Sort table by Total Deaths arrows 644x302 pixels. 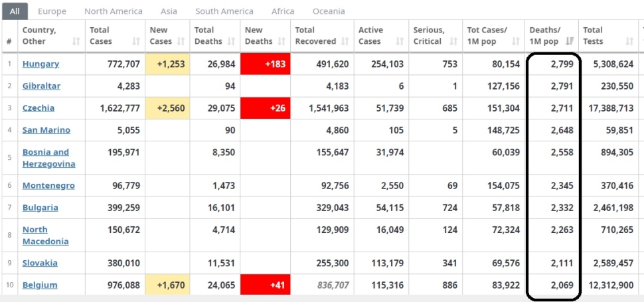(x=231, y=41)
